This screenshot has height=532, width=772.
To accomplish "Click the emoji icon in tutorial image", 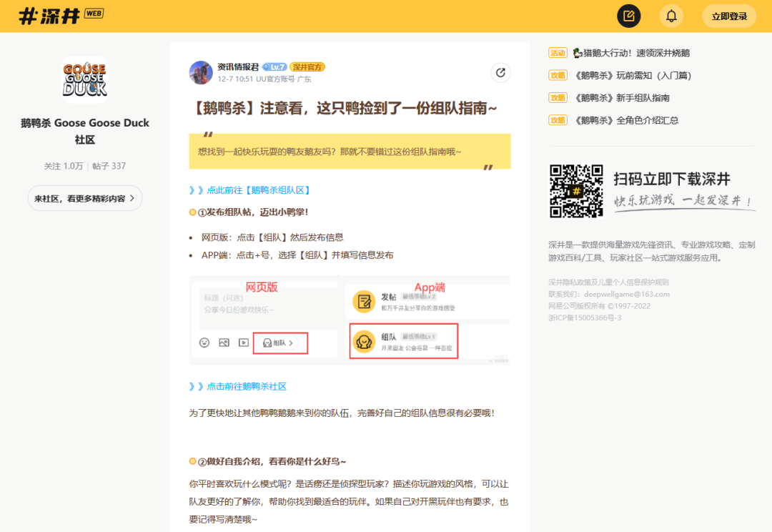I will (204, 343).
